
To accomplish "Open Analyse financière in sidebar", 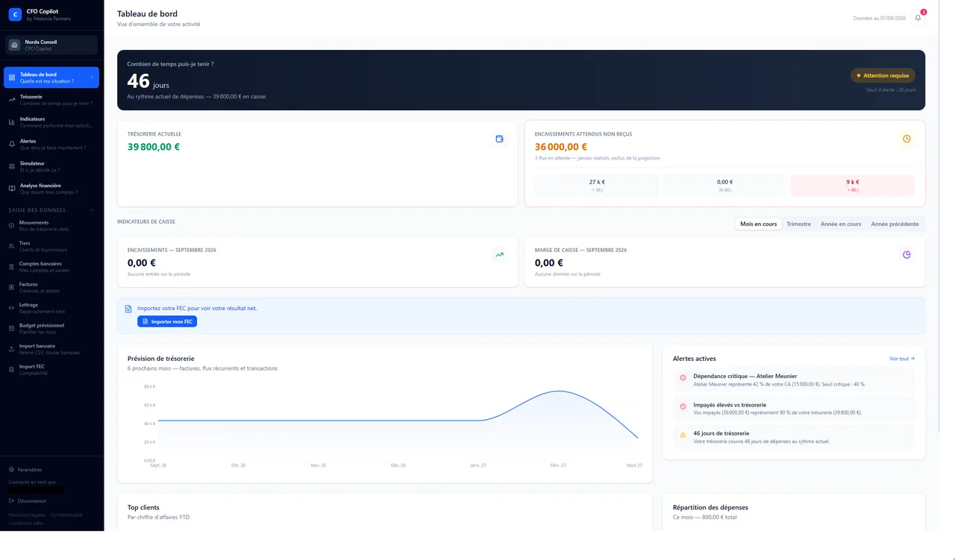I will click(x=51, y=189).
